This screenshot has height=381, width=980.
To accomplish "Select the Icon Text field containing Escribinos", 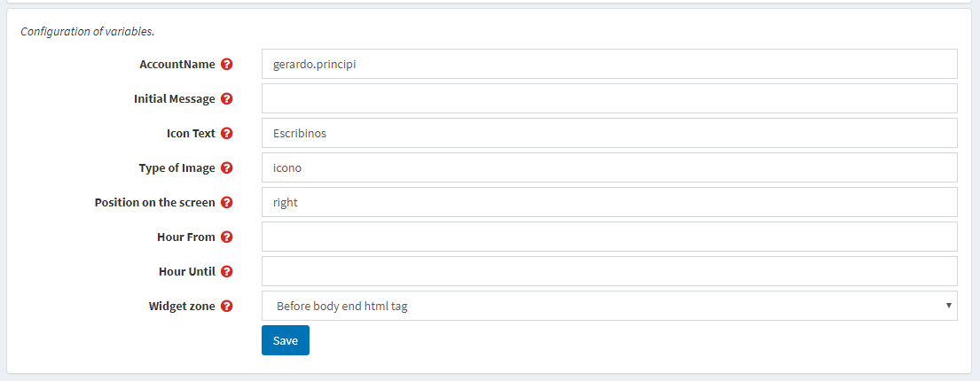I will click(609, 133).
